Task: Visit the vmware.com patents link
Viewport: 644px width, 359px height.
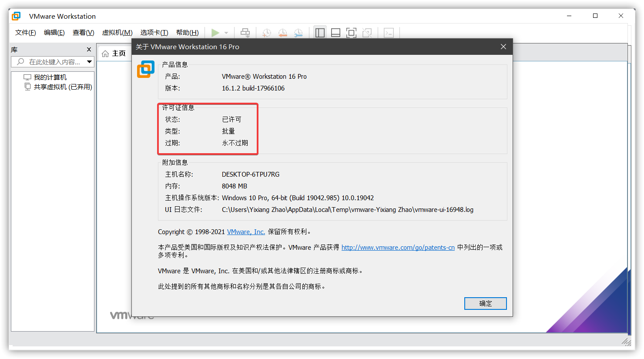Action: click(x=398, y=247)
